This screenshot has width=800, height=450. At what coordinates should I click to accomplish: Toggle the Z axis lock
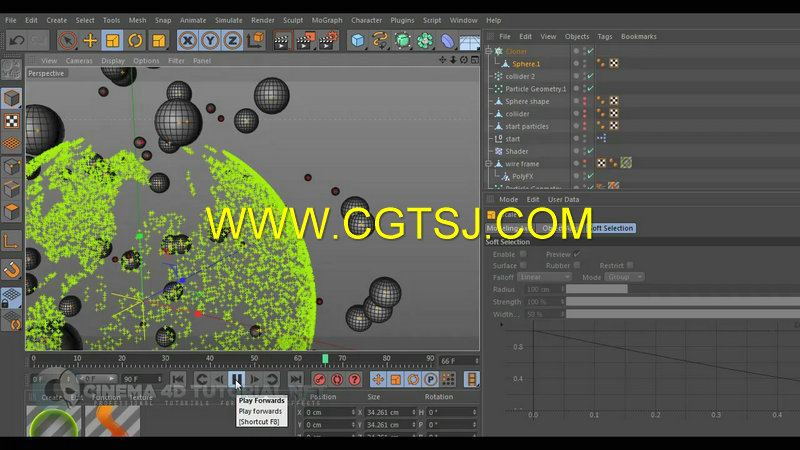point(233,40)
